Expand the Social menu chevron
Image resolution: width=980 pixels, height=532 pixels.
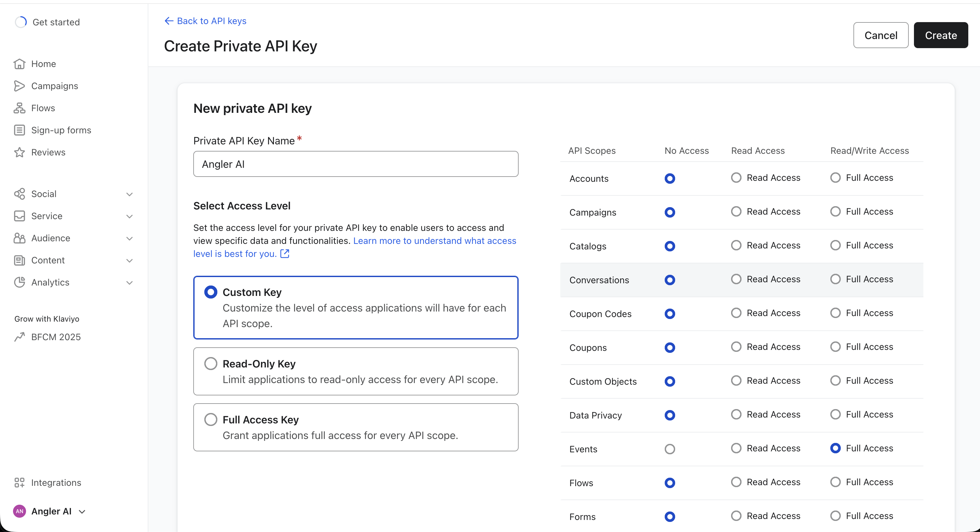(129, 194)
